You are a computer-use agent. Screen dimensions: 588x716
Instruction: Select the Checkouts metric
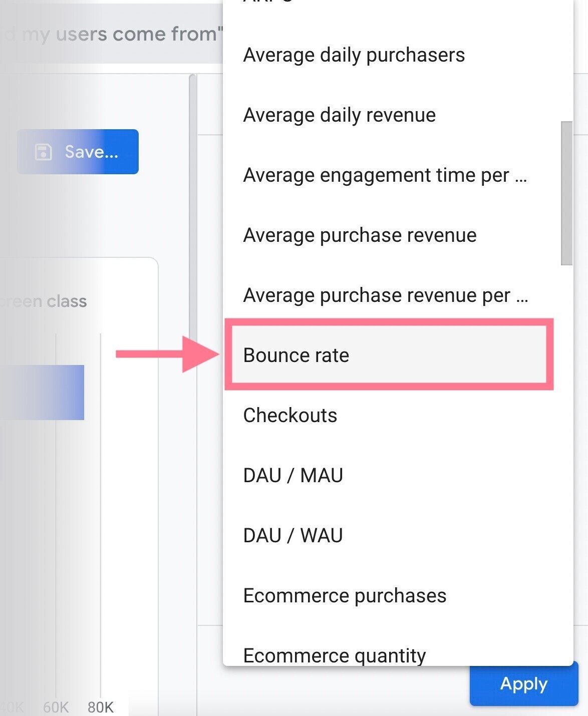289,415
